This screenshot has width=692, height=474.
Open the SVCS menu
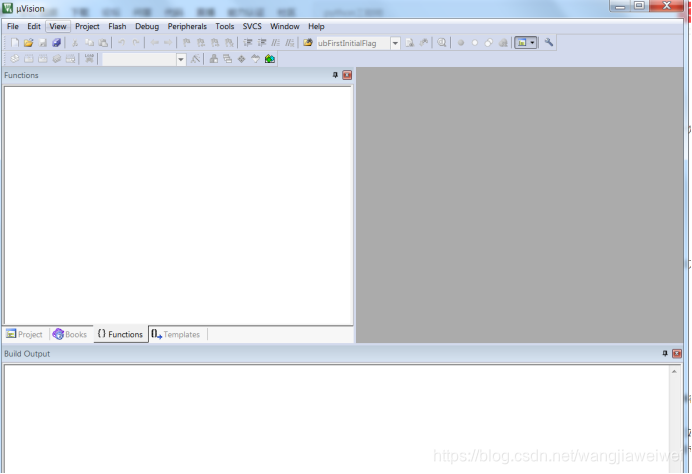(252, 26)
